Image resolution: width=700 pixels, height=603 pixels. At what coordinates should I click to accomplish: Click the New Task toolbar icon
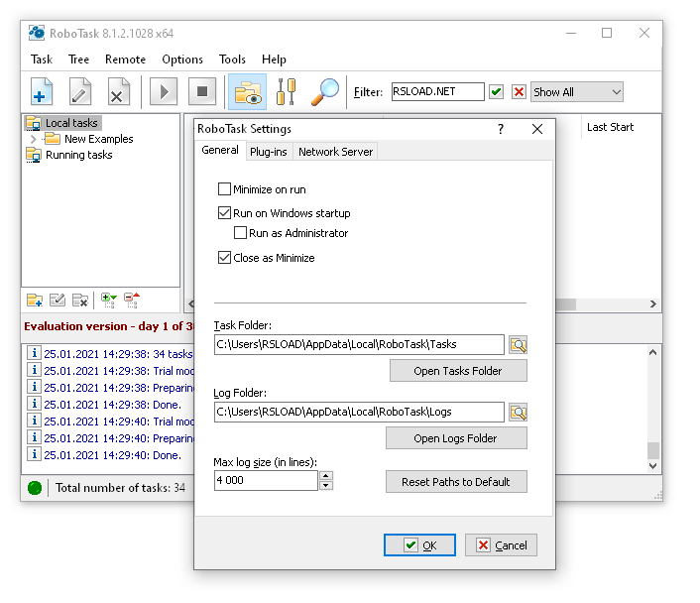(42, 92)
